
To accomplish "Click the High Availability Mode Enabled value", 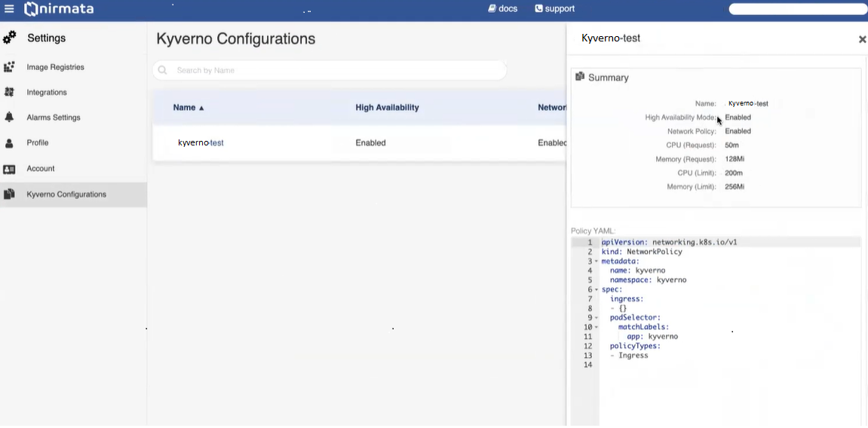I will click(x=738, y=118).
